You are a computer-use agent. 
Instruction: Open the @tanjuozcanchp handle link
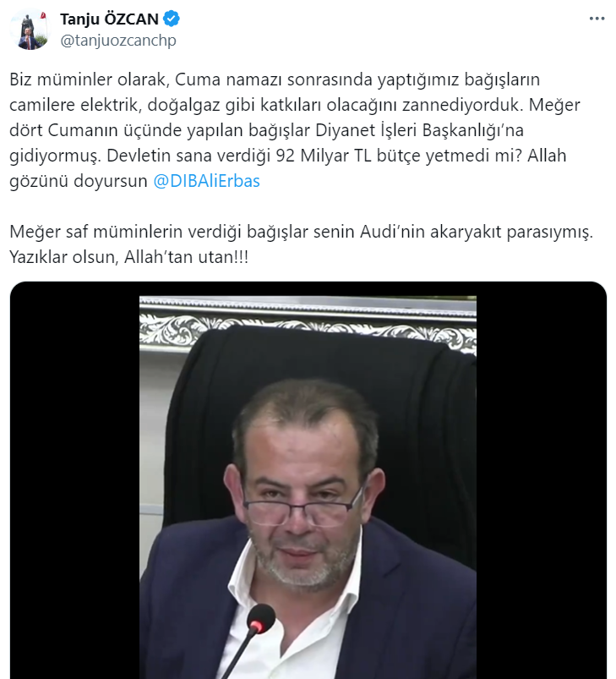coord(118,41)
